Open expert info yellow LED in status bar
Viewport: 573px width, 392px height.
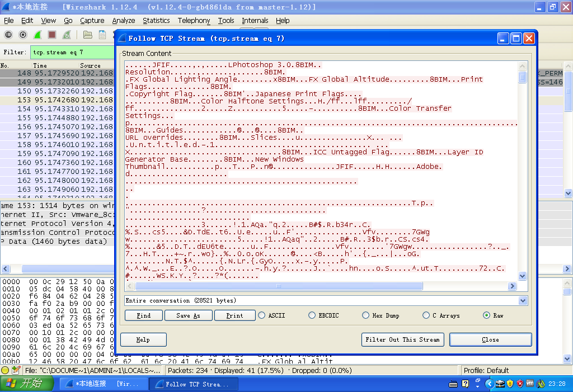(5, 370)
